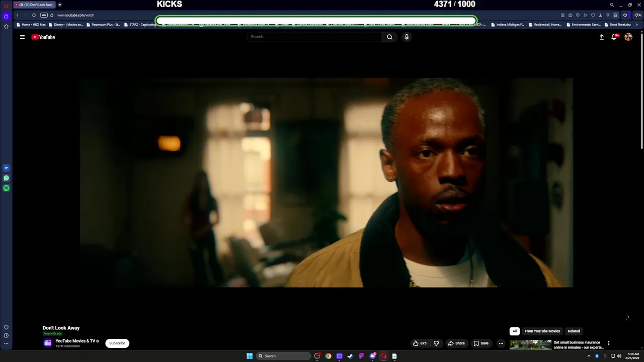Open Spotify in Opera sidebar
The width and height of the screenshot is (644, 362).
click(6, 188)
